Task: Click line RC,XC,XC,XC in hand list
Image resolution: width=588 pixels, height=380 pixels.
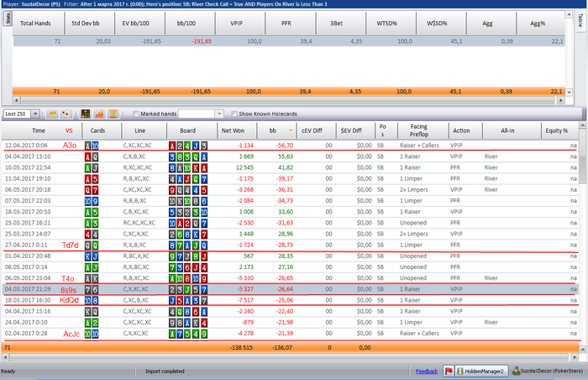Action: [139, 223]
